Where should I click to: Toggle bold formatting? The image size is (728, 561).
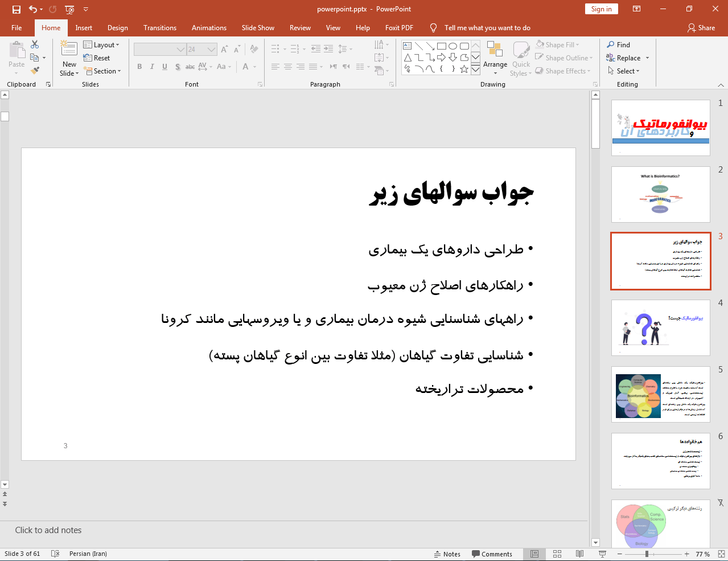pos(139,67)
